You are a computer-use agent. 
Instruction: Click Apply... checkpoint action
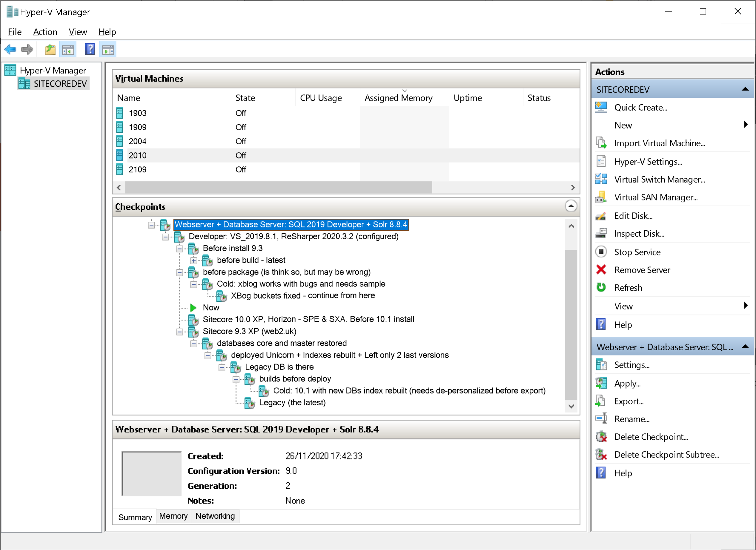(627, 383)
